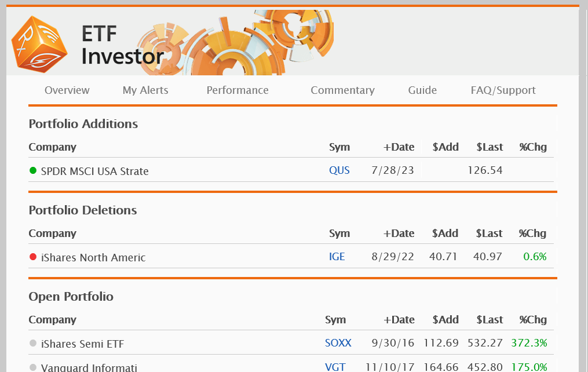Open the SOXX symbol link
Viewport: 588px width, 372px height.
pyautogui.click(x=338, y=343)
